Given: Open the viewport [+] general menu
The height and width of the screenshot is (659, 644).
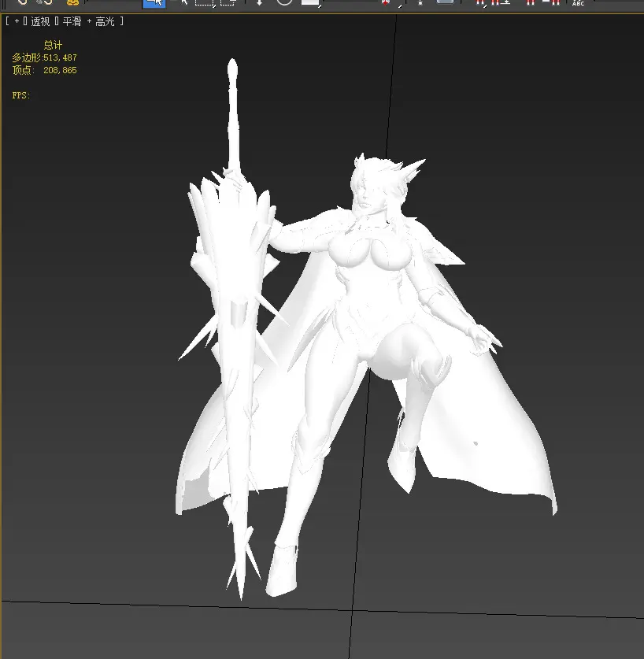Looking at the screenshot, I should tap(17, 21).
